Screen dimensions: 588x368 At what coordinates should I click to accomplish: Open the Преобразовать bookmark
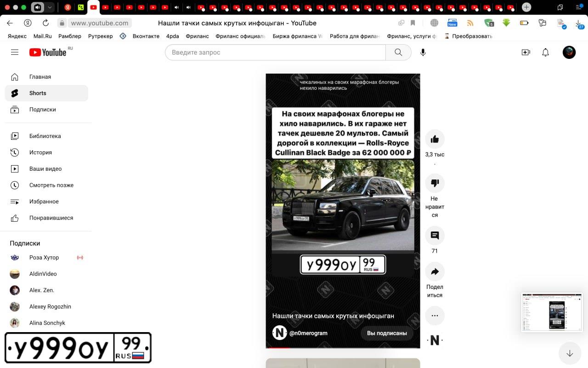(468, 36)
